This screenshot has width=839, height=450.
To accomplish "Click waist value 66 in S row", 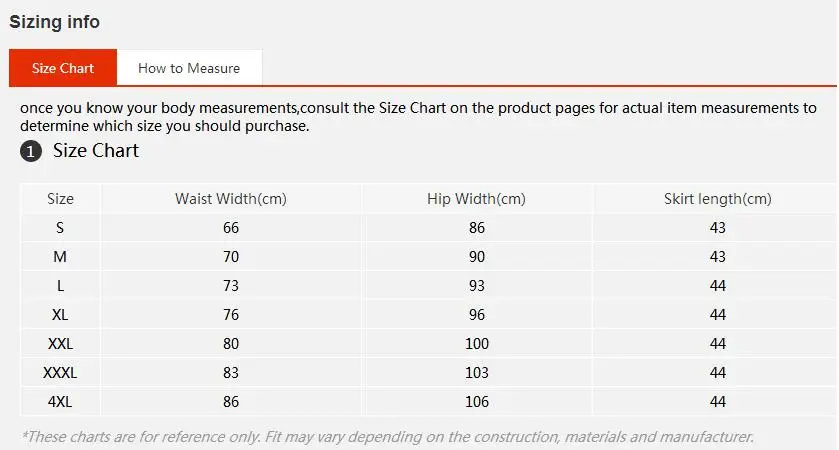I will coord(231,228).
